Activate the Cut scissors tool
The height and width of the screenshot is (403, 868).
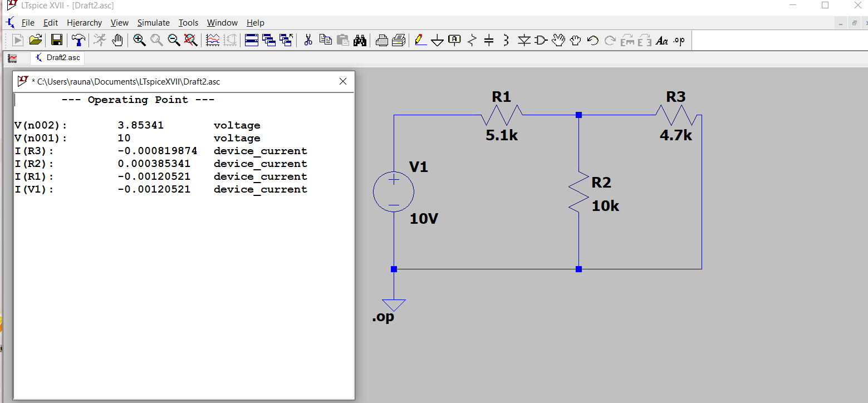coord(308,40)
